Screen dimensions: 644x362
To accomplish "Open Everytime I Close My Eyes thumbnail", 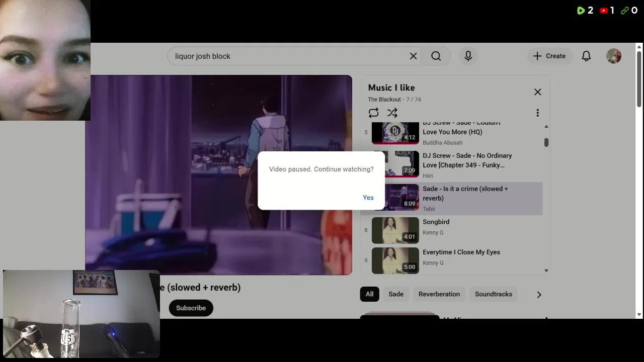I will (x=395, y=260).
